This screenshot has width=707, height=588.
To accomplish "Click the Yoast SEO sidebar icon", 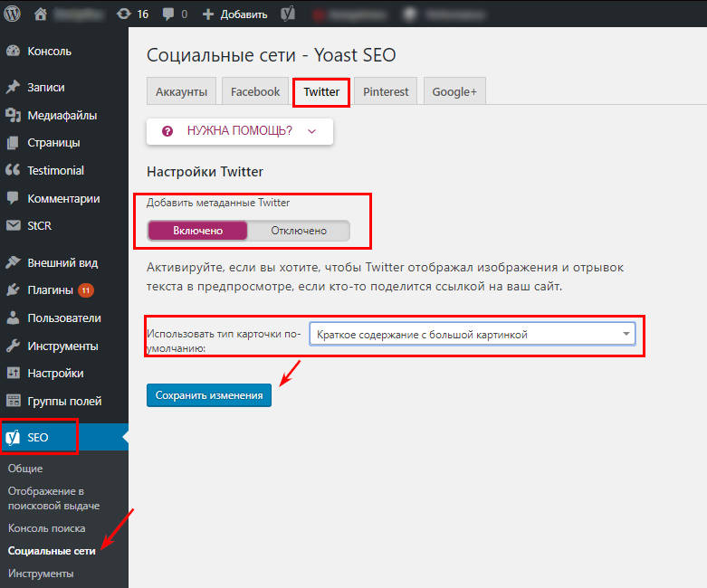I will (x=13, y=437).
